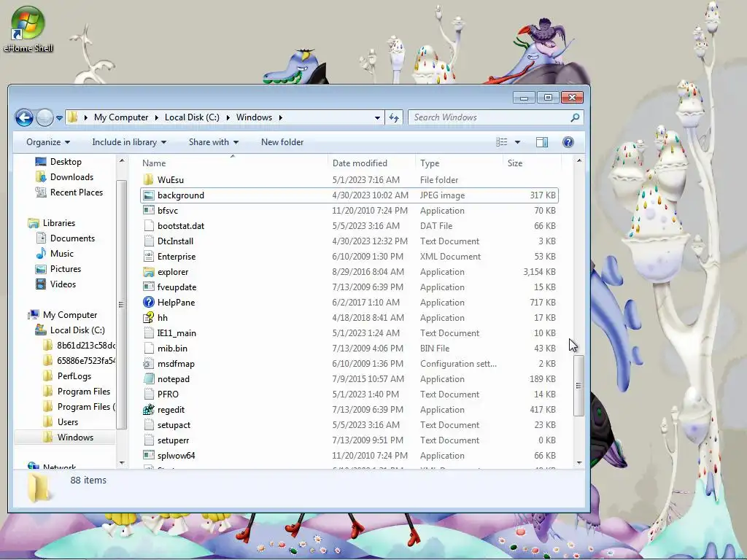Screen dimensions: 747x560
Task: Select the splwow64 application icon
Action: pyautogui.click(x=149, y=455)
